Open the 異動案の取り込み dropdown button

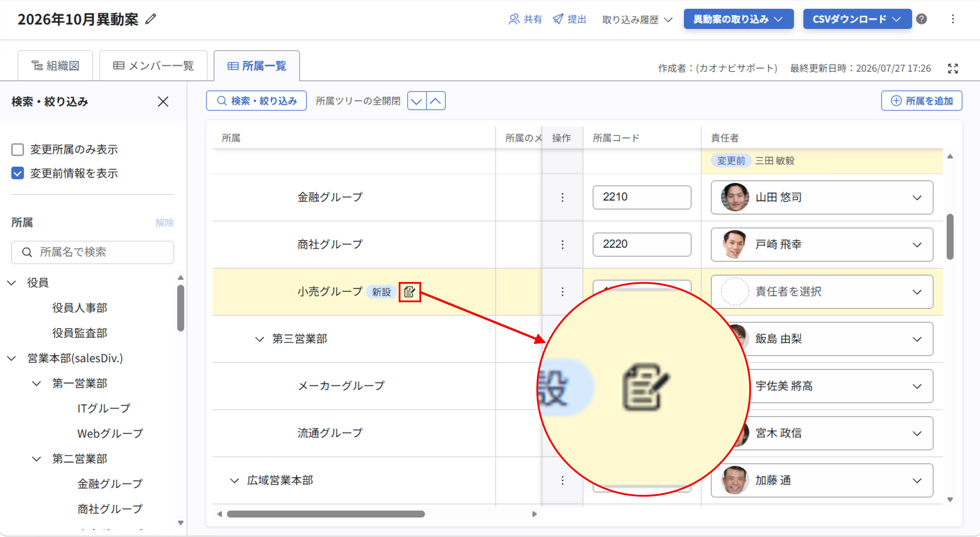click(x=738, y=19)
